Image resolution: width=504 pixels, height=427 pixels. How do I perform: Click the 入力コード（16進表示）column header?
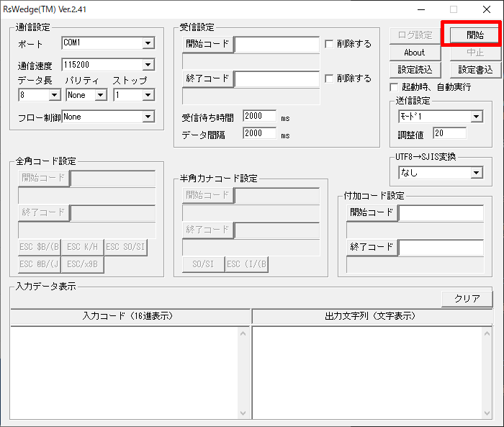pos(130,316)
